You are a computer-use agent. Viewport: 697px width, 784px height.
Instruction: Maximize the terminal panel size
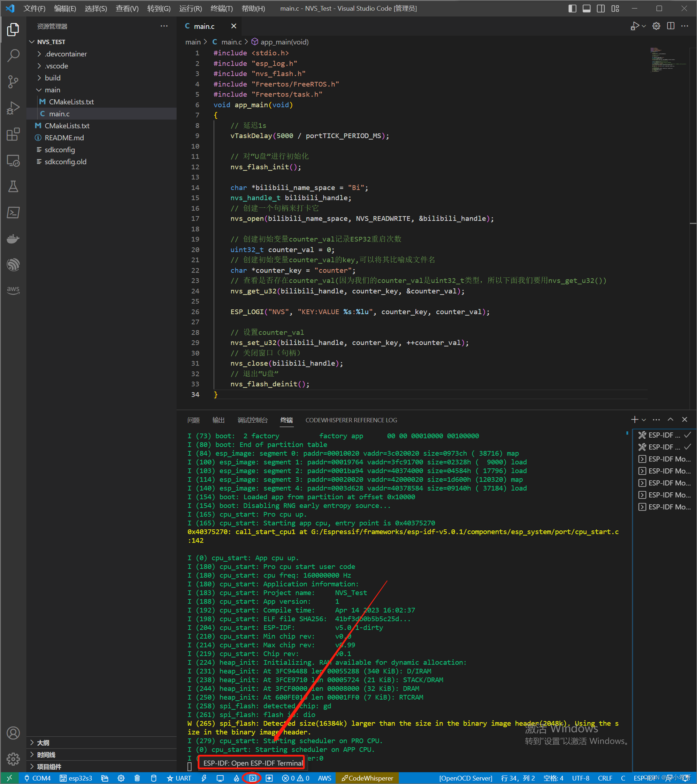(670, 420)
